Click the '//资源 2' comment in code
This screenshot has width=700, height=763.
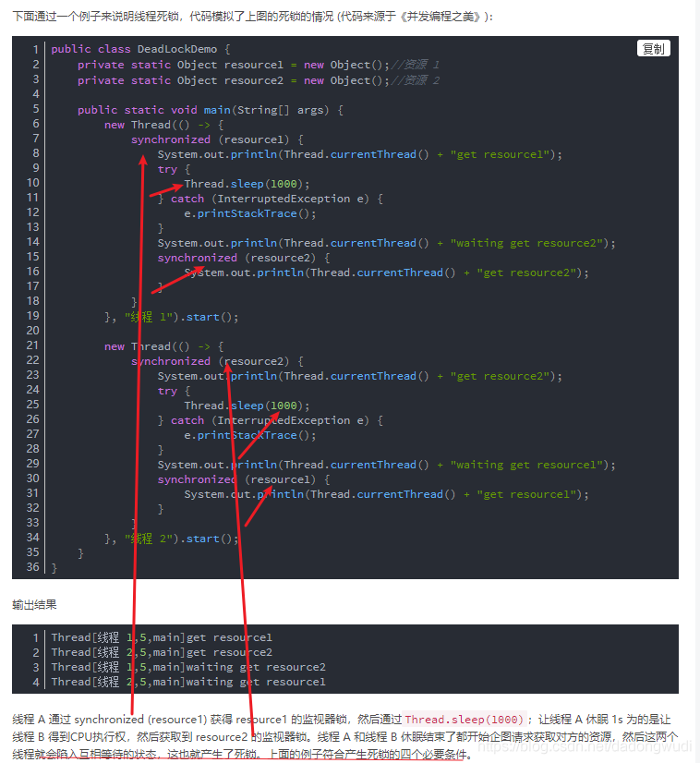[x=415, y=80]
